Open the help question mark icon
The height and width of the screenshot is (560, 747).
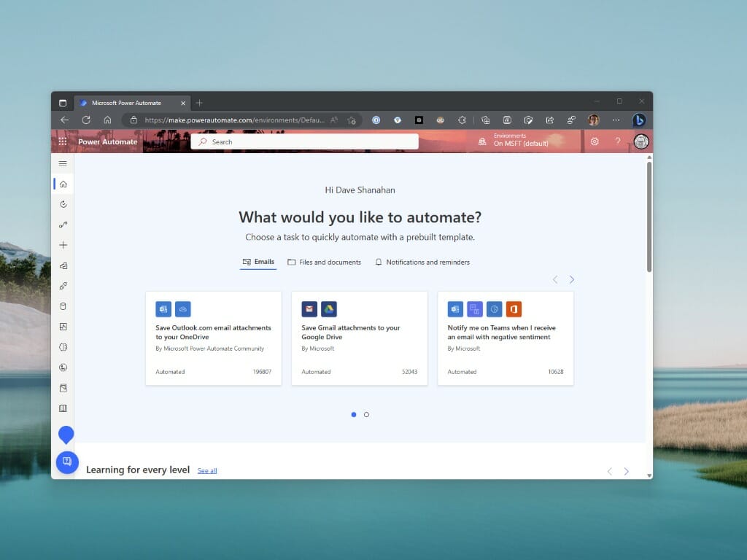[x=618, y=141]
